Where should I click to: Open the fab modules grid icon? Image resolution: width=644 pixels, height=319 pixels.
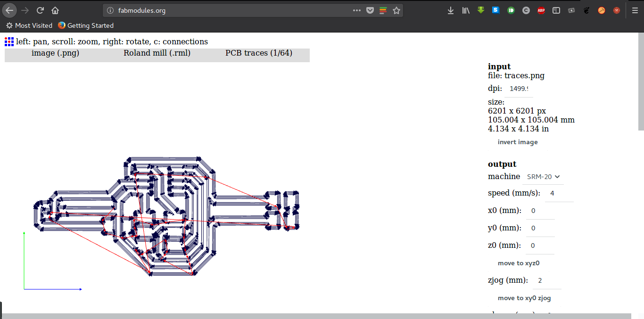(8, 41)
